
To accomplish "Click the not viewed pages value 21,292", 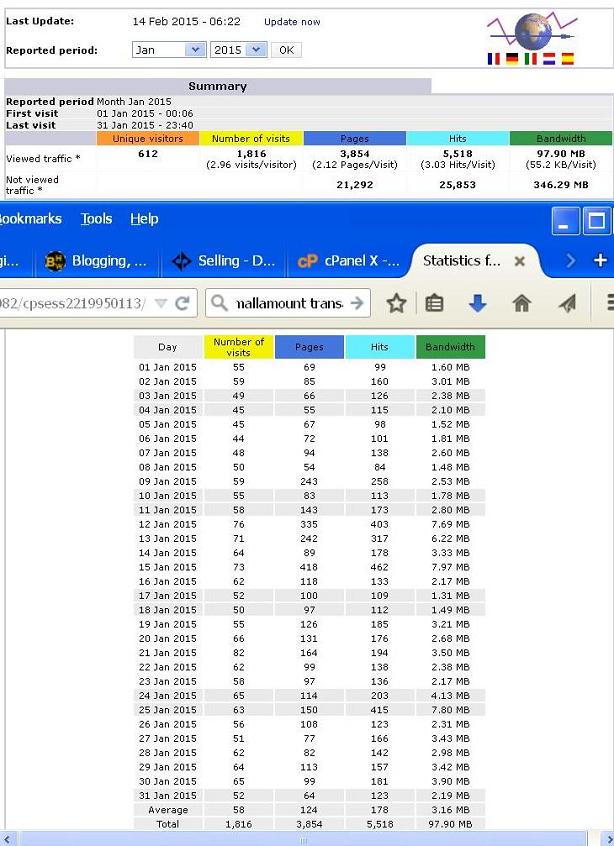I will [354, 185].
